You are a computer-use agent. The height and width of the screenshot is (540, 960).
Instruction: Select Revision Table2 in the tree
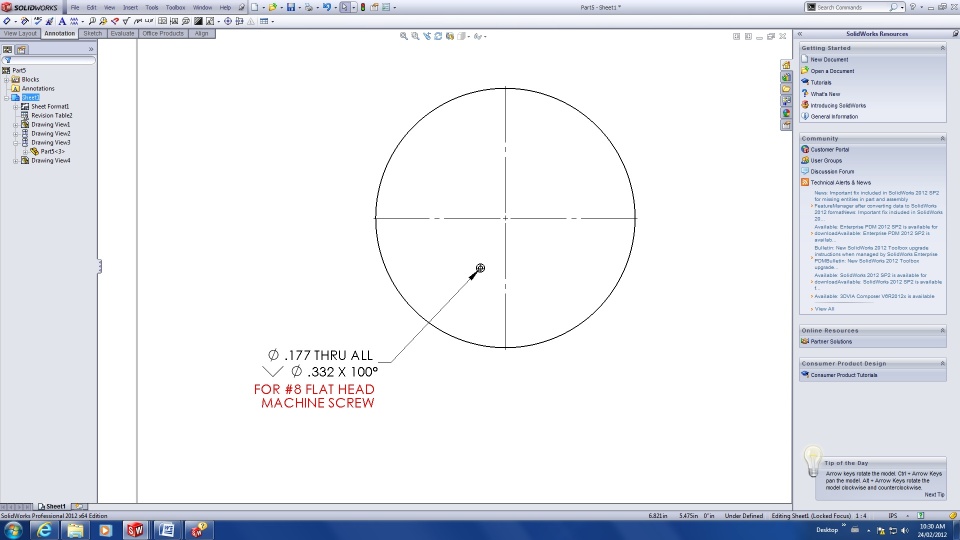[x=51, y=115]
